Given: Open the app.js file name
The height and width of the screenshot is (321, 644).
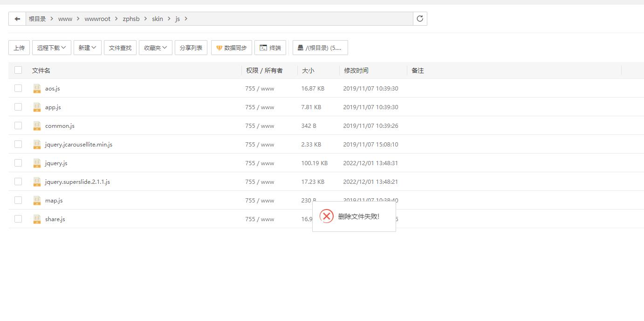Looking at the screenshot, I should pyautogui.click(x=53, y=107).
